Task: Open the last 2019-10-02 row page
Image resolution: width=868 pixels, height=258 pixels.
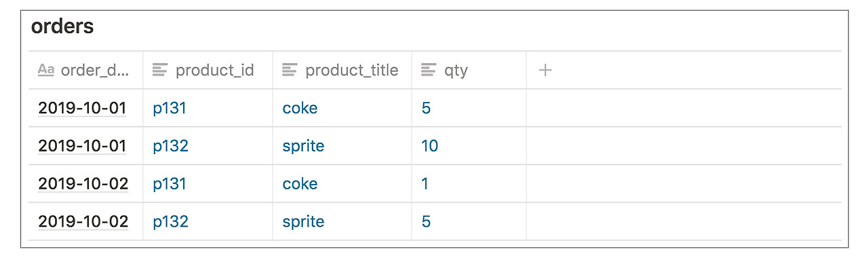Action: (x=83, y=222)
